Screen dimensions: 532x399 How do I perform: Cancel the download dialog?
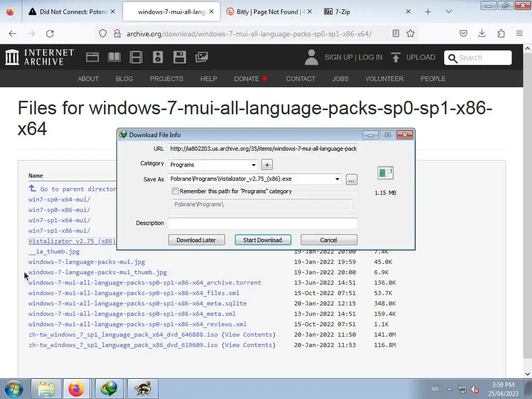click(329, 240)
